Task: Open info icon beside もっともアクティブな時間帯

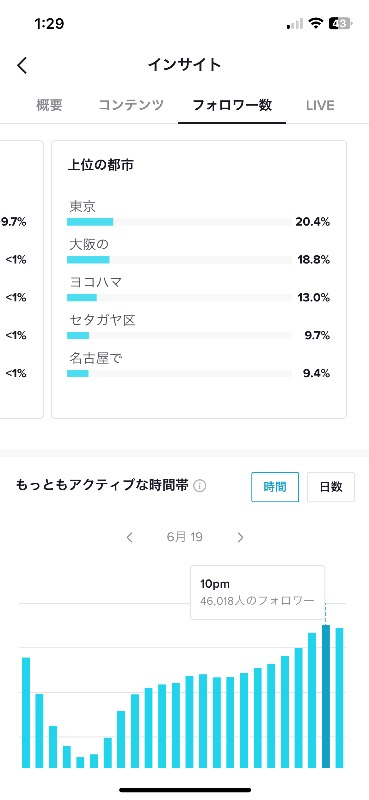Action: (x=200, y=486)
